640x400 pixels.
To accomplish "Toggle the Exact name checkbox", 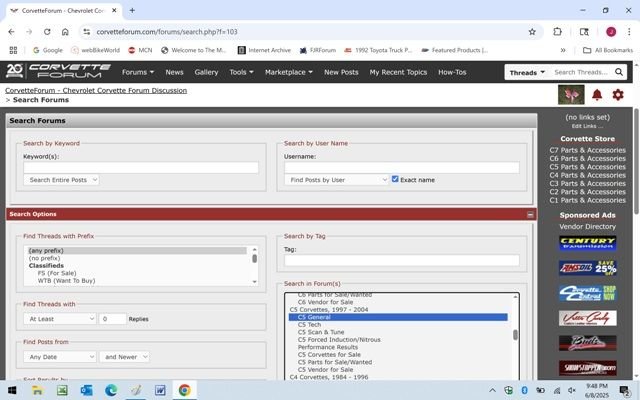I will tap(395, 179).
